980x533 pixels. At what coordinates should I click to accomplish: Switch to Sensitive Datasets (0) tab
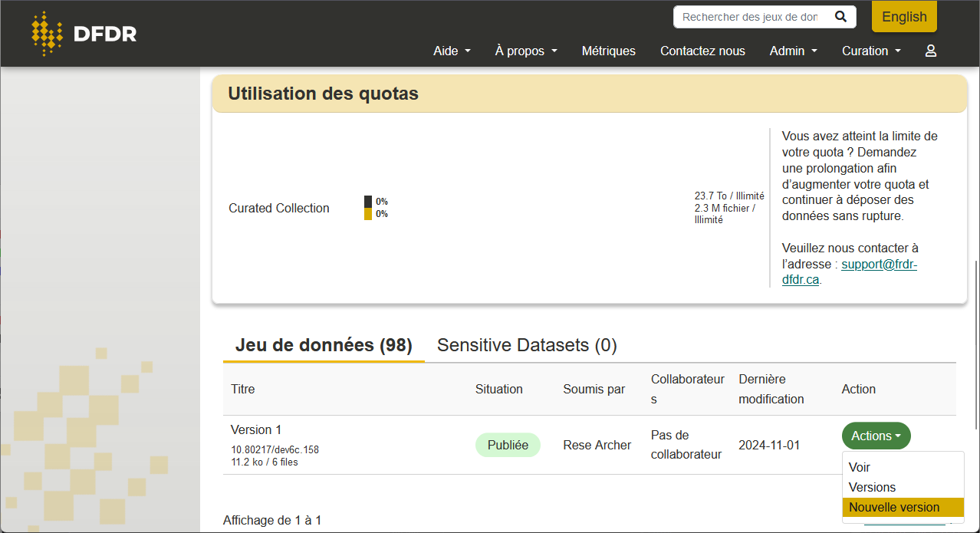tap(527, 345)
